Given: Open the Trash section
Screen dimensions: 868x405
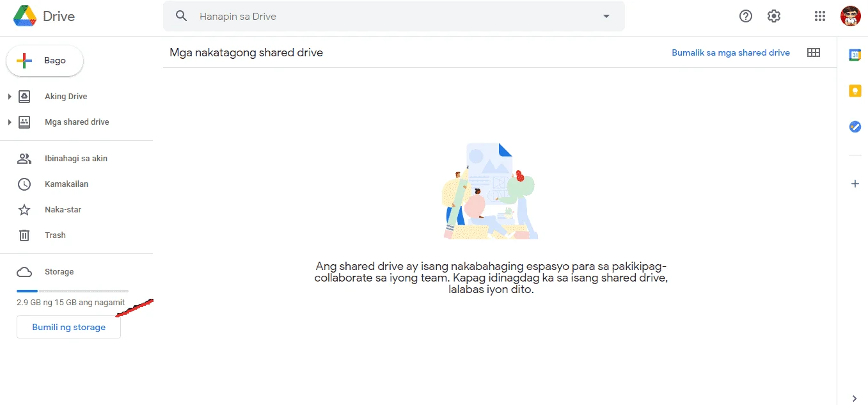Looking at the screenshot, I should (55, 235).
